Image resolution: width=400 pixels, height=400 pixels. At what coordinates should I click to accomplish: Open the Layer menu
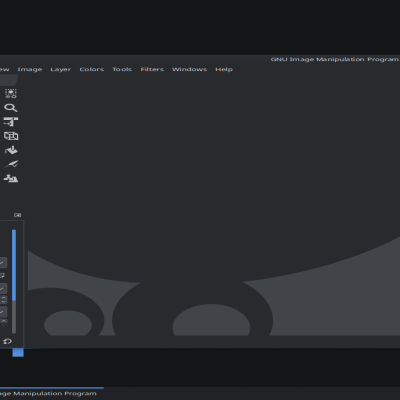(x=60, y=69)
